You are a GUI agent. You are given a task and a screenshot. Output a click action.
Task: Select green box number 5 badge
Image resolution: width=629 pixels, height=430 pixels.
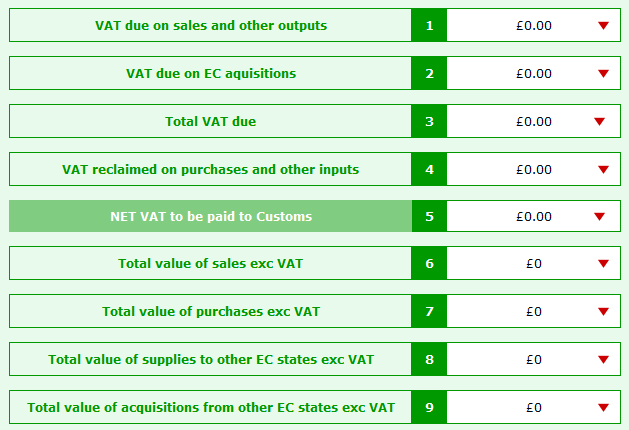[x=429, y=217]
